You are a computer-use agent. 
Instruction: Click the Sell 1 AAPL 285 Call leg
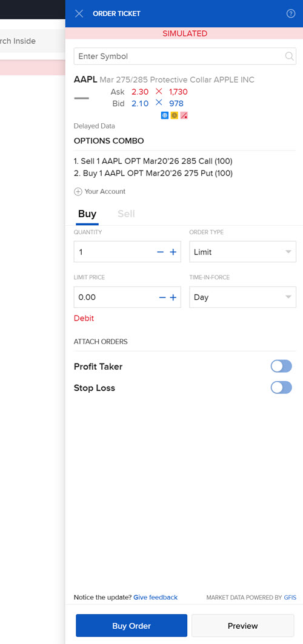(x=153, y=161)
